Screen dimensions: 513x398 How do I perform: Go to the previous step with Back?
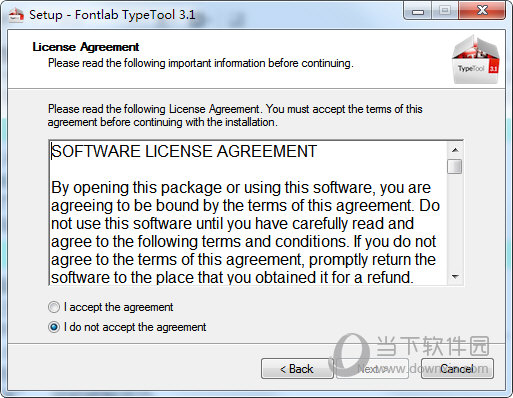pos(297,369)
